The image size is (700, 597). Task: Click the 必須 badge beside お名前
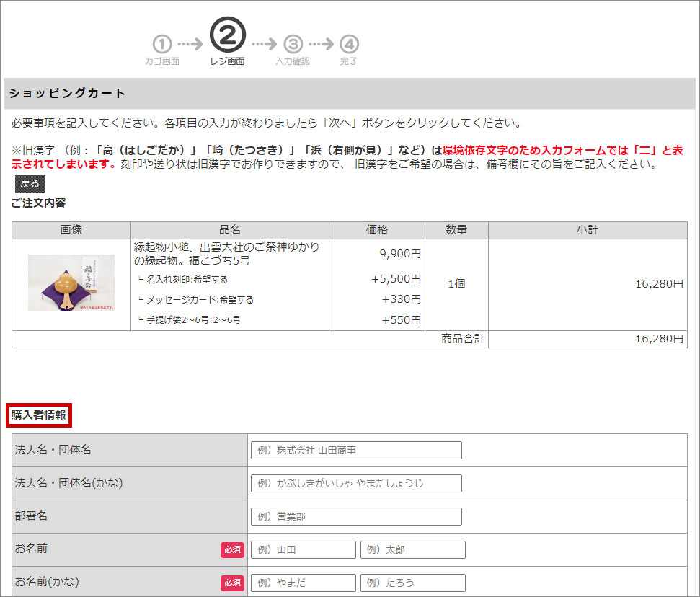coord(232,550)
